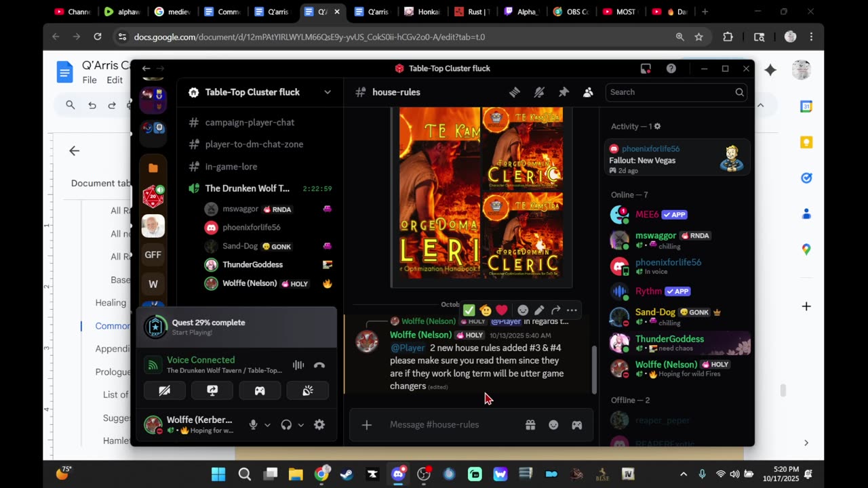Mute the microphone in Discord user panel
Viewport: 868px width, 488px height.
253,425
